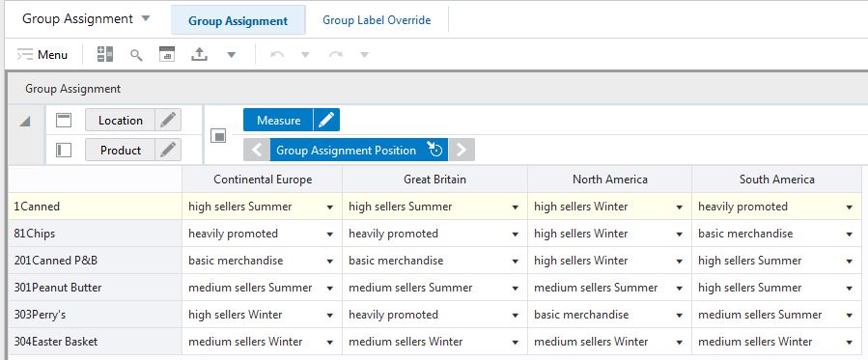Select the 301Peanut Butter row header

[95, 288]
